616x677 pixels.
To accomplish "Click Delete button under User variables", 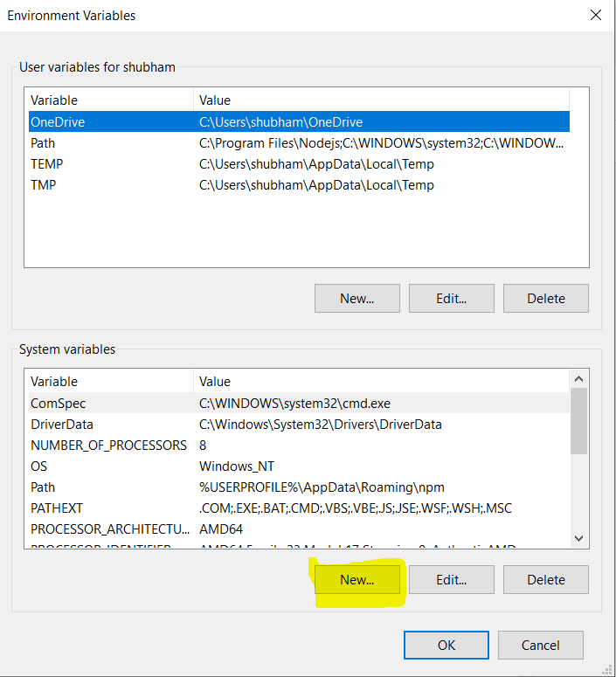I will tap(546, 299).
